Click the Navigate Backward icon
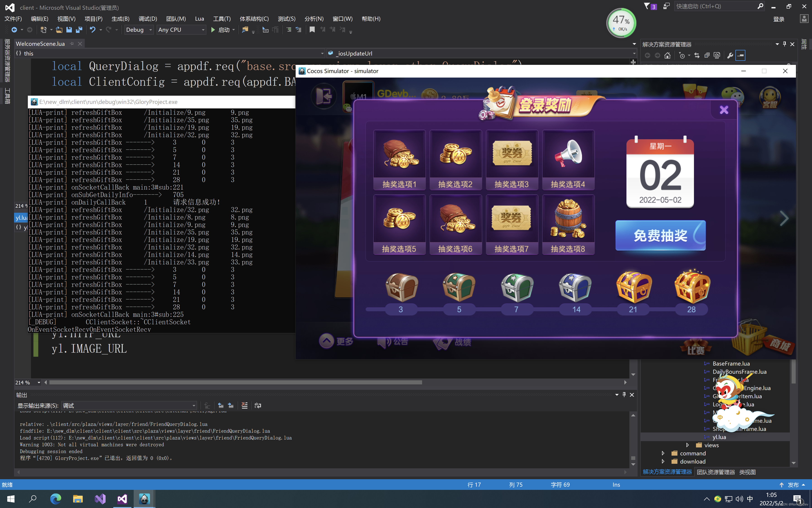 [x=14, y=29]
